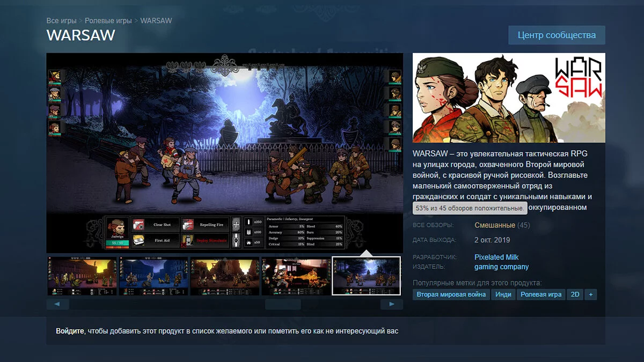
Task: Click the Repelling Fire skill in screenshot
Action: coord(204,224)
